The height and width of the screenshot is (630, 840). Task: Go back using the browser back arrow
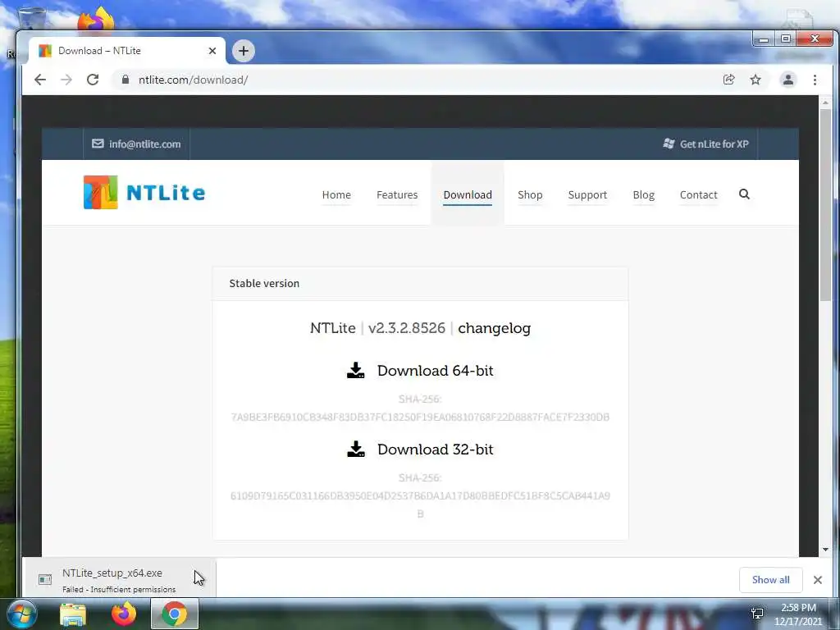point(40,80)
